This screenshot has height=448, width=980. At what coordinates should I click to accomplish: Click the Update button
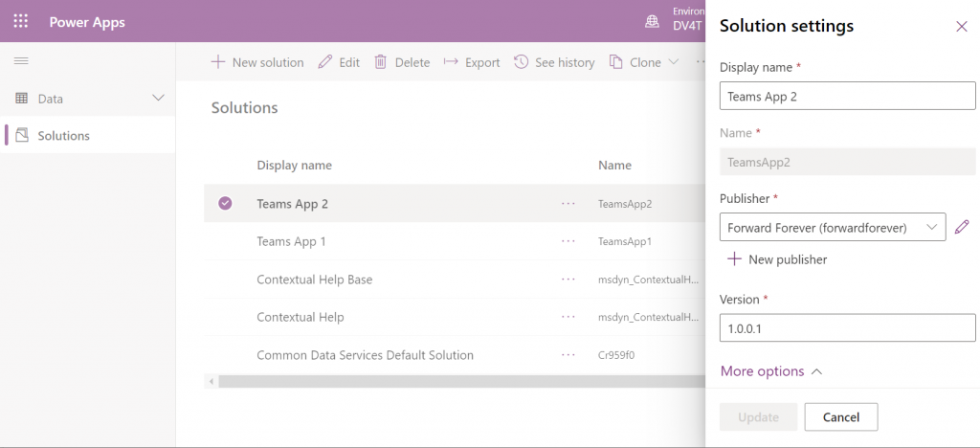click(x=758, y=416)
